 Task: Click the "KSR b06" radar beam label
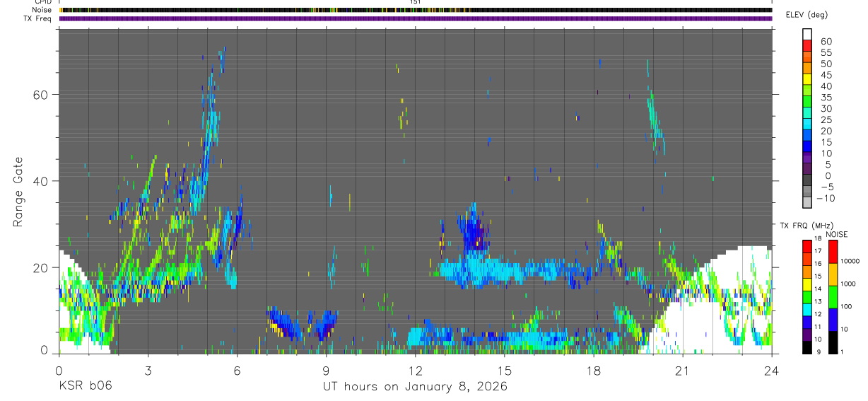[x=85, y=386]
